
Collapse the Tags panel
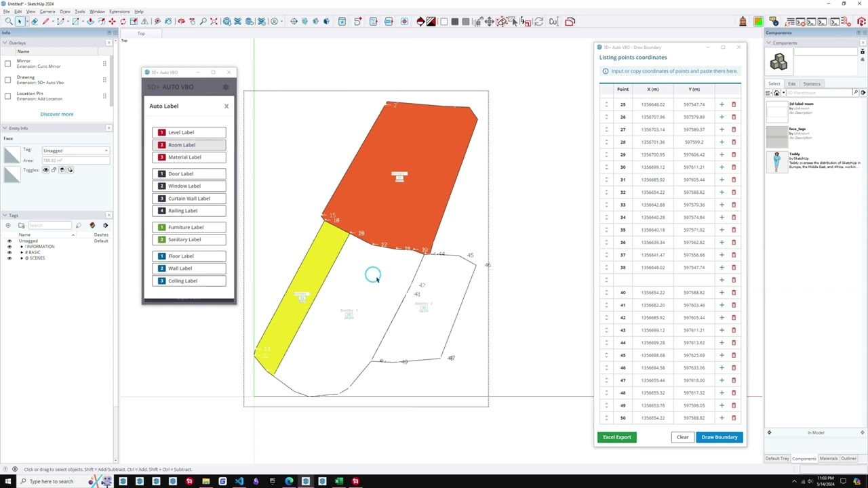(x=4, y=216)
